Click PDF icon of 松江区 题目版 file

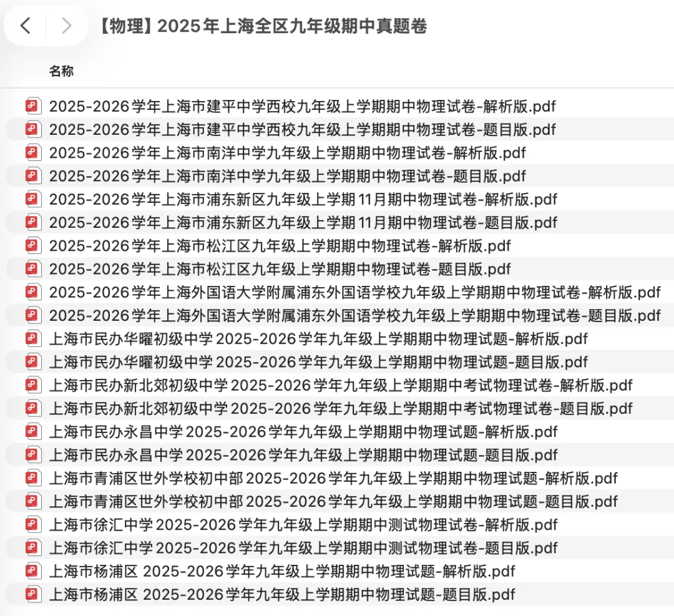(x=33, y=268)
